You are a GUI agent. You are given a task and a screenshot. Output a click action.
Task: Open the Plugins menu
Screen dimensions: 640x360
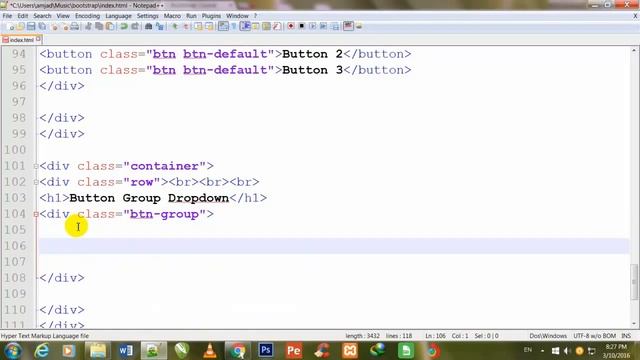click(x=211, y=16)
